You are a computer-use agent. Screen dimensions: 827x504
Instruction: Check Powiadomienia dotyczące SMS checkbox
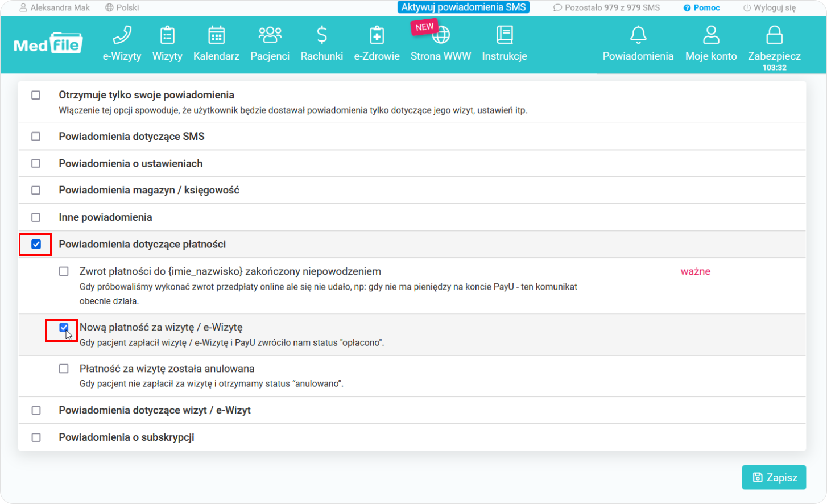pyautogui.click(x=36, y=137)
